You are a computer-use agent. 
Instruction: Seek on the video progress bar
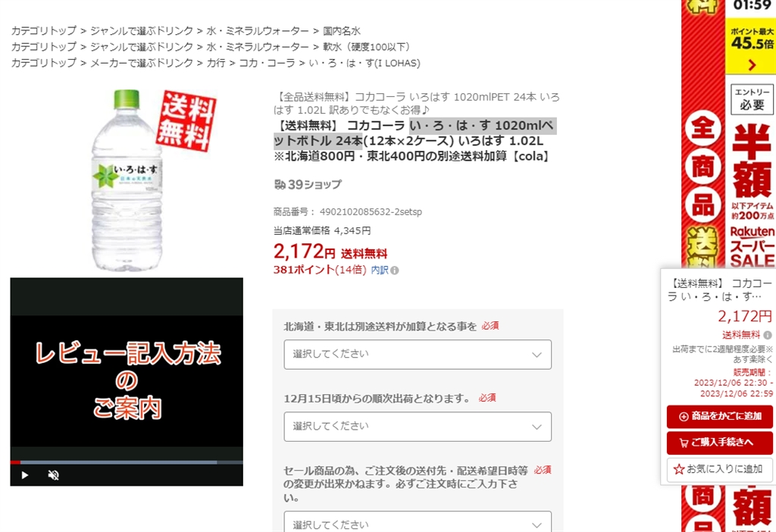(x=127, y=462)
